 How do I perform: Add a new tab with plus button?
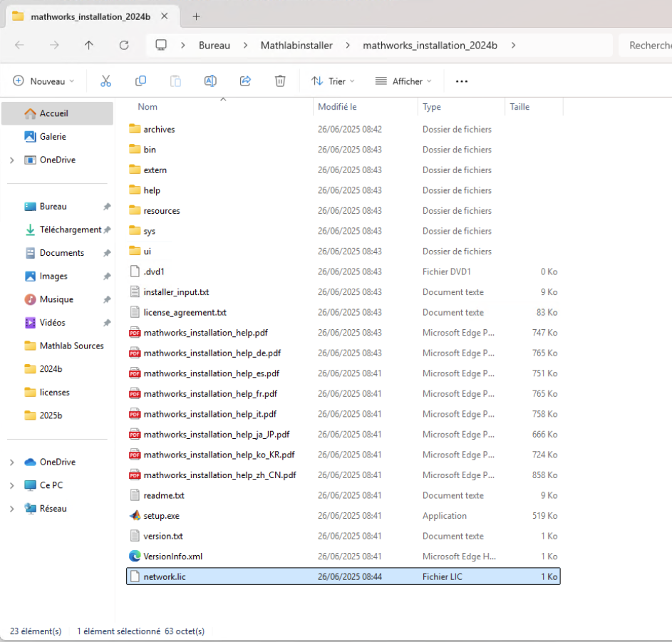point(196,16)
